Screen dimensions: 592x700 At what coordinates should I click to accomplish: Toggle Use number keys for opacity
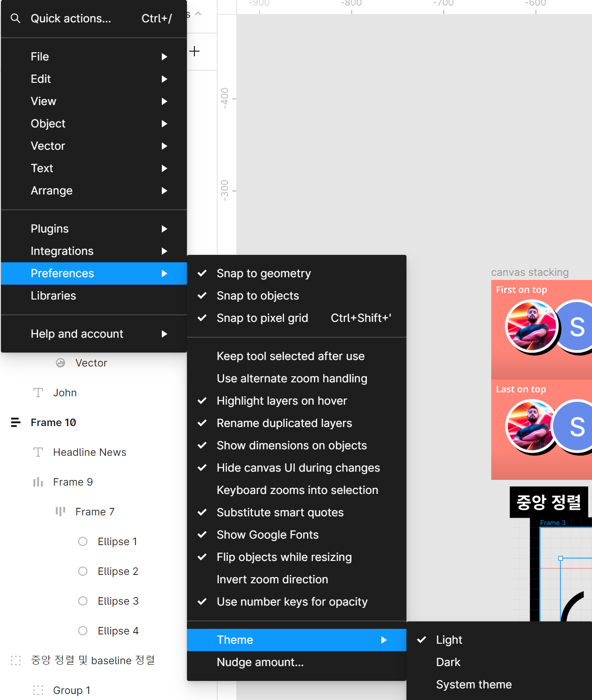tap(297, 602)
